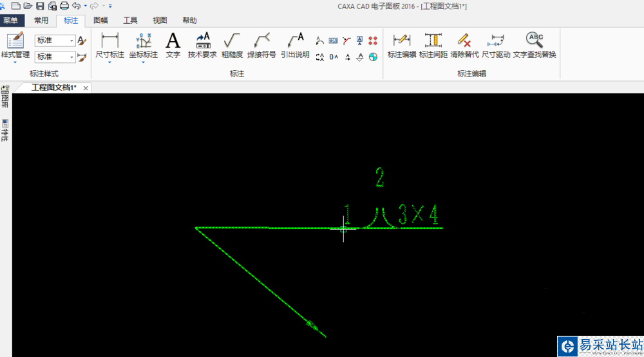Open 样式管理 style manager

(x=15, y=45)
